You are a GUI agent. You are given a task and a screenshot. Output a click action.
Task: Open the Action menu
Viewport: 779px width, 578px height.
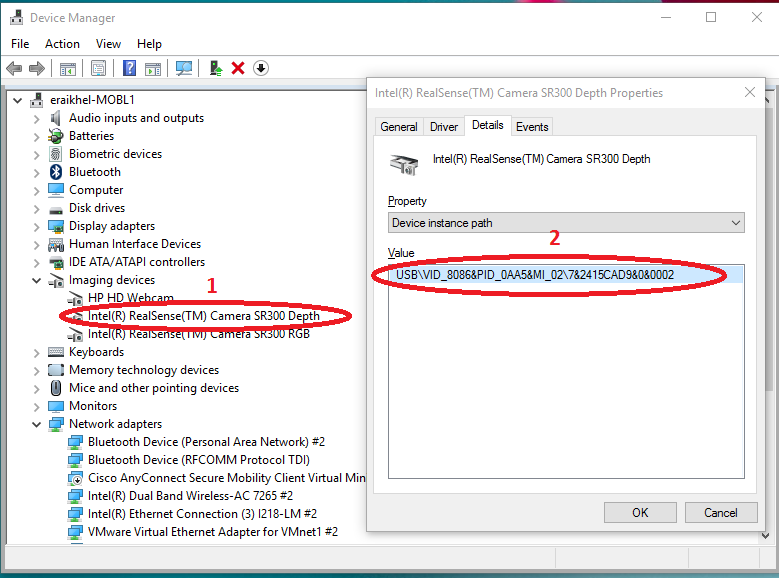point(62,44)
